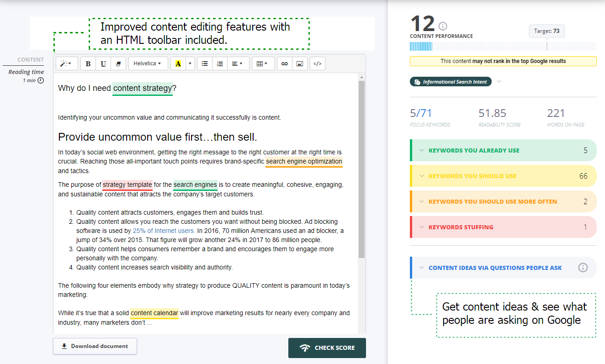The width and height of the screenshot is (605, 364).
Task: Switch to HTML code view
Action: pyautogui.click(x=317, y=63)
